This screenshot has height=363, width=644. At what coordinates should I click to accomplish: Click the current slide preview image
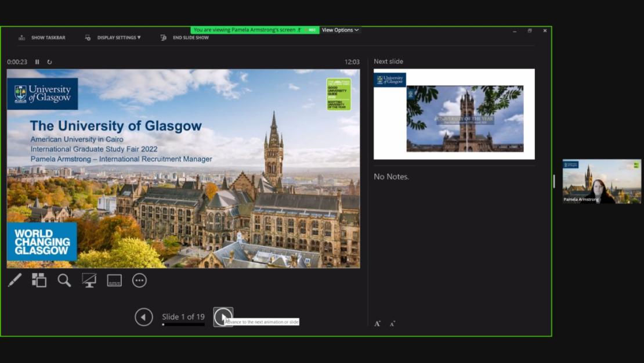point(183,168)
